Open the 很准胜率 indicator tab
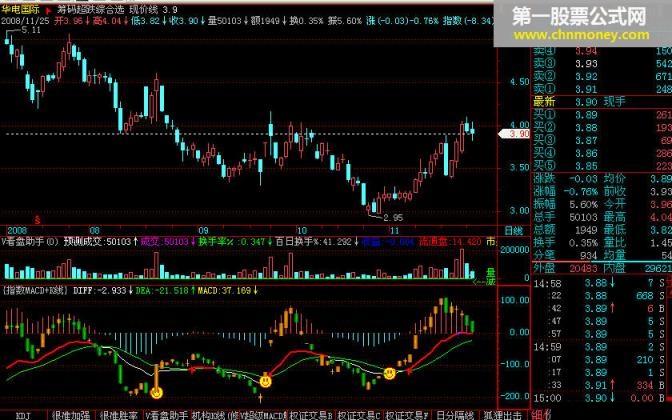The width and height of the screenshot is (672, 420). 119,415
